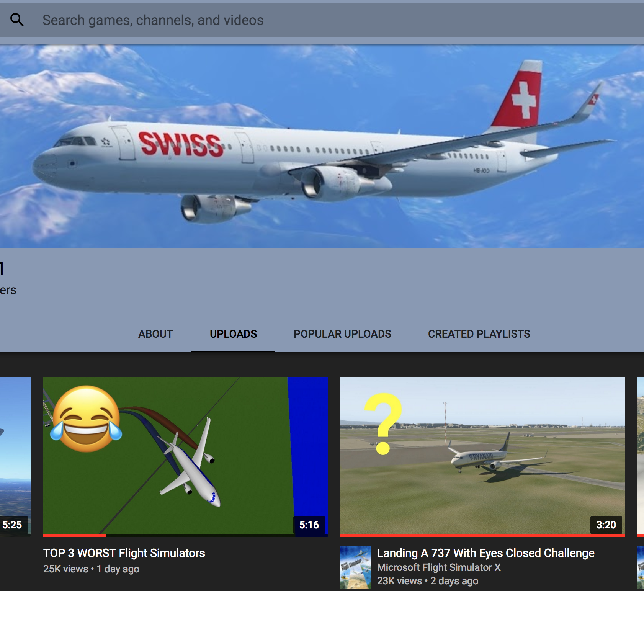
Task: Open Landing A 737 With Eyes Closed Challenge
Action: 485,553
